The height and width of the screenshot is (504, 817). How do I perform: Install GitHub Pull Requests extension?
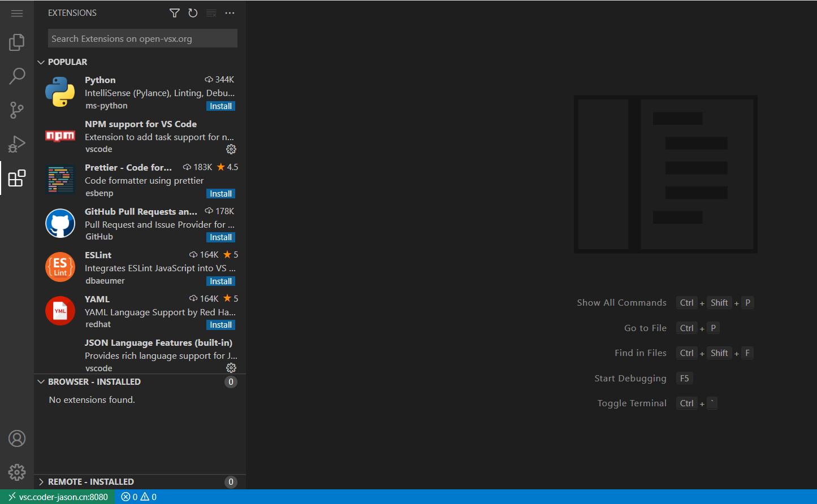(x=221, y=237)
